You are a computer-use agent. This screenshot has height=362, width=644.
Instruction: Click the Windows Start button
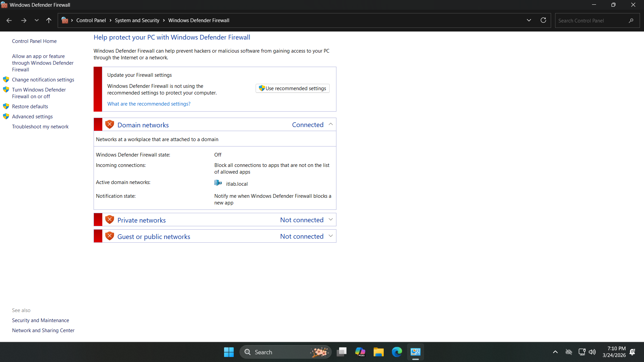click(x=229, y=352)
